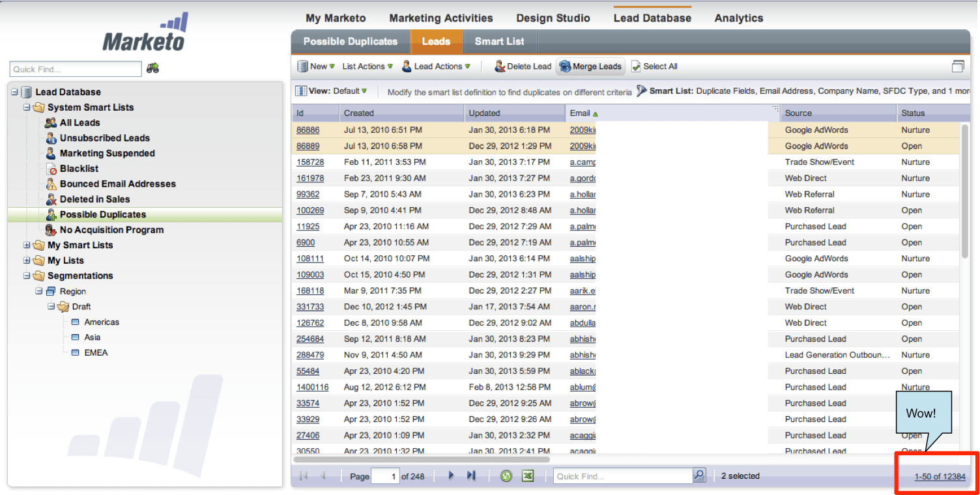The width and height of the screenshot is (980, 495).
Task: Click the previous page arrow in pager
Action: click(x=323, y=476)
